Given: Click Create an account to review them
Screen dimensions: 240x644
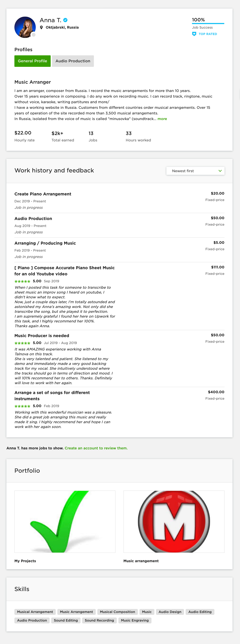Looking at the screenshot, I should tap(96, 448).
